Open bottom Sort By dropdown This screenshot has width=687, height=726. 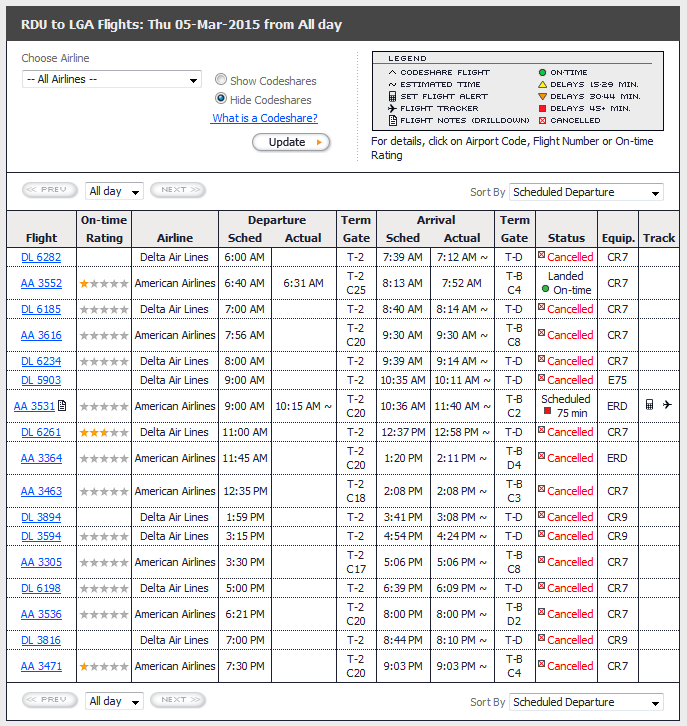click(586, 702)
